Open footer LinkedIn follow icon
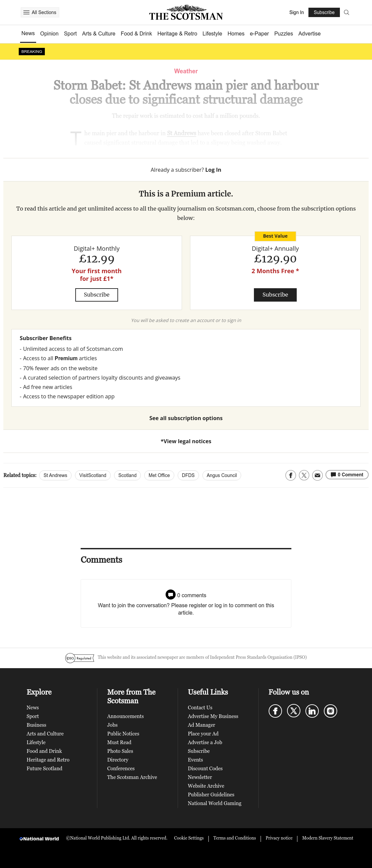372x868 pixels. (312, 711)
